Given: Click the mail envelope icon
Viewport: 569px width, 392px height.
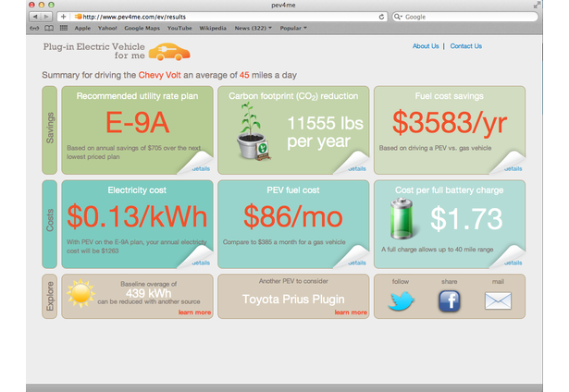Looking at the screenshot, I should point(498,301).
